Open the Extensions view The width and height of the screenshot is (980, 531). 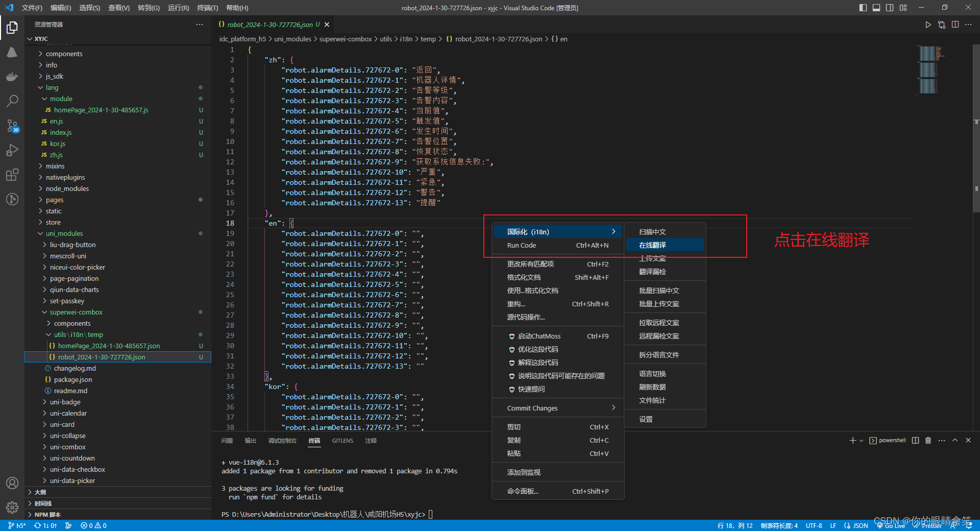coord(12,175)
